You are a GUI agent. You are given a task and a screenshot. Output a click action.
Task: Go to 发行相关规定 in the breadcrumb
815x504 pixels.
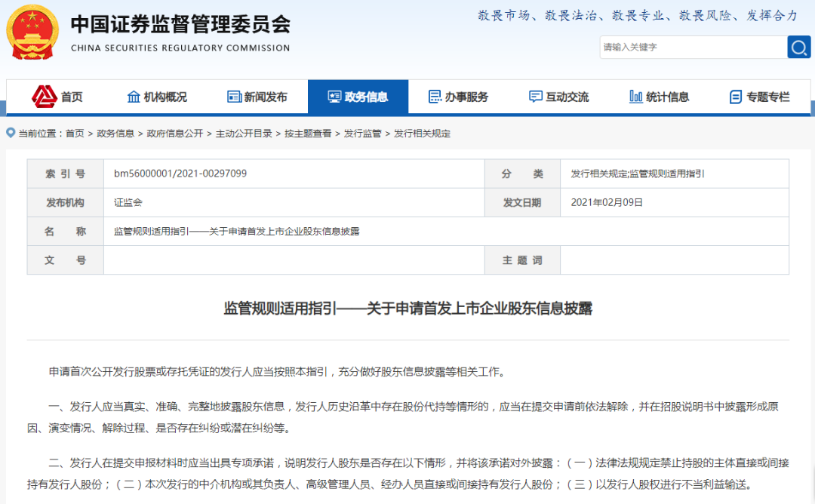[422, 134]
